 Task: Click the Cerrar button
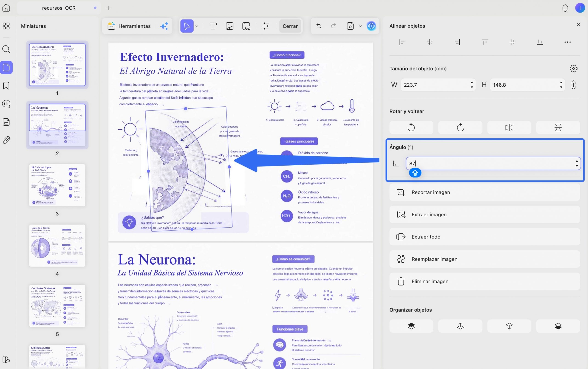coord(290,26)
